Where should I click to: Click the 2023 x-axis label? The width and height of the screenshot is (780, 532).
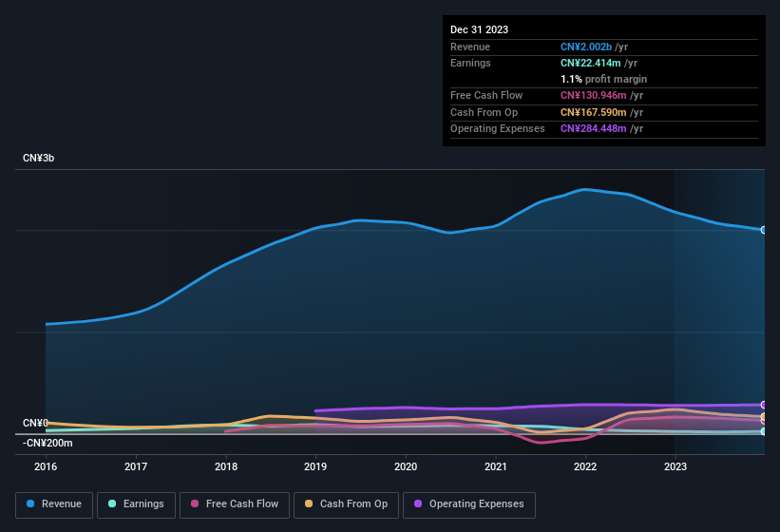675,466
